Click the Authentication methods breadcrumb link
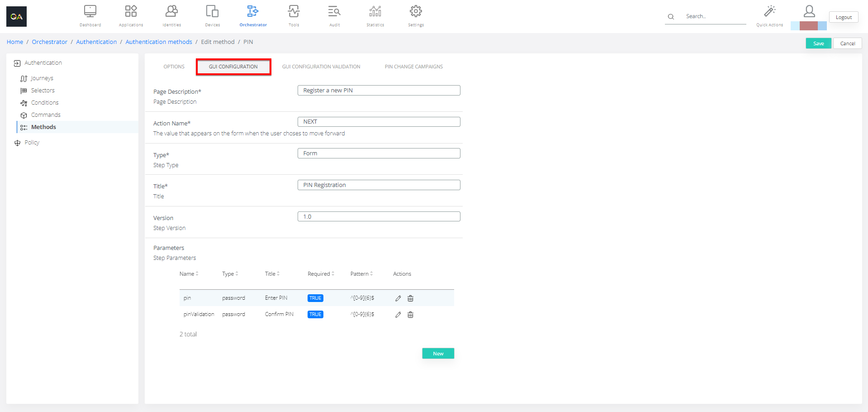The height and width of the screenshot is (412, 868). (x=159, y=42)
